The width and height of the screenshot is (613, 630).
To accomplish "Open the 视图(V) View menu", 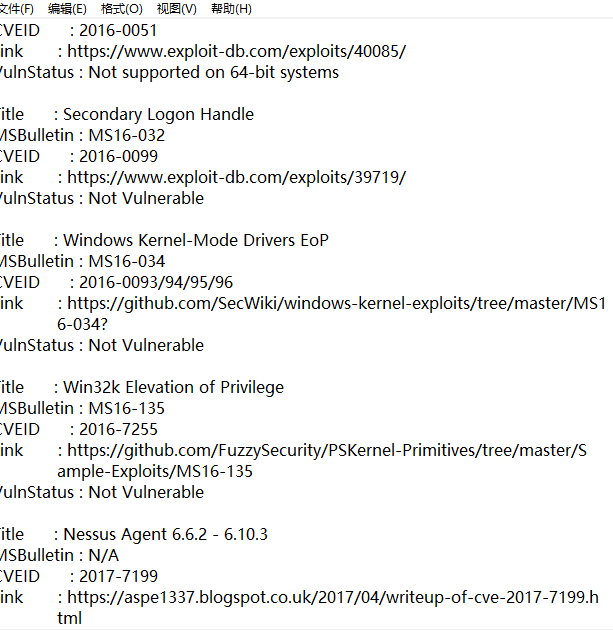I will [176, 9].
